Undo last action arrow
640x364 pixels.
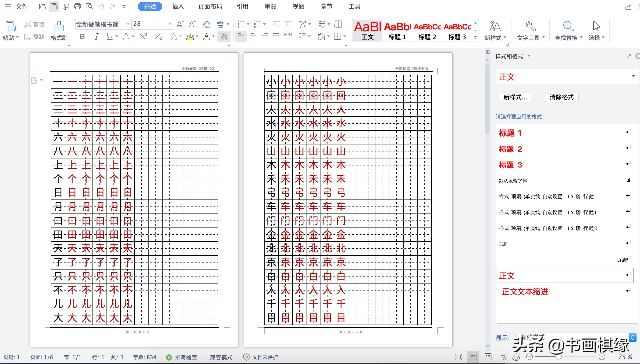click(101, 7)
